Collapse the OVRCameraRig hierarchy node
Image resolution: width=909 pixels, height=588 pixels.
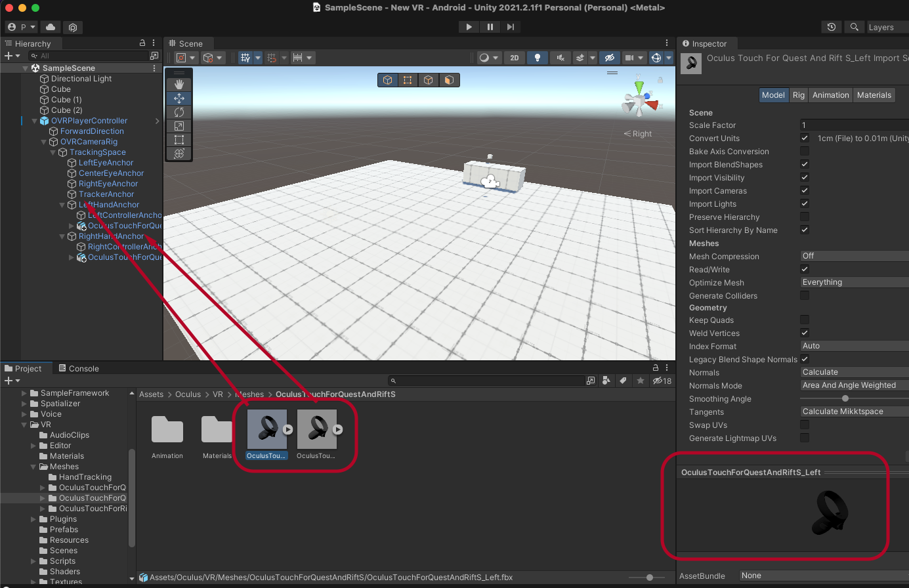click(44, 142)
